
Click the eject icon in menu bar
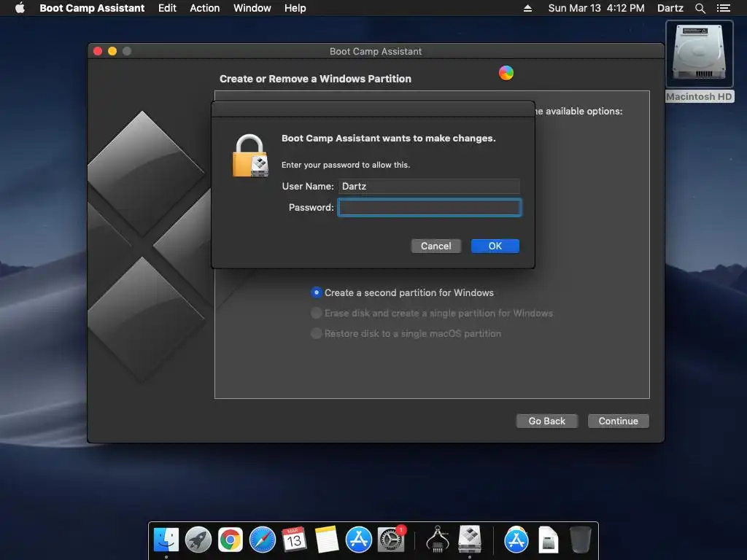click(527, 8)
